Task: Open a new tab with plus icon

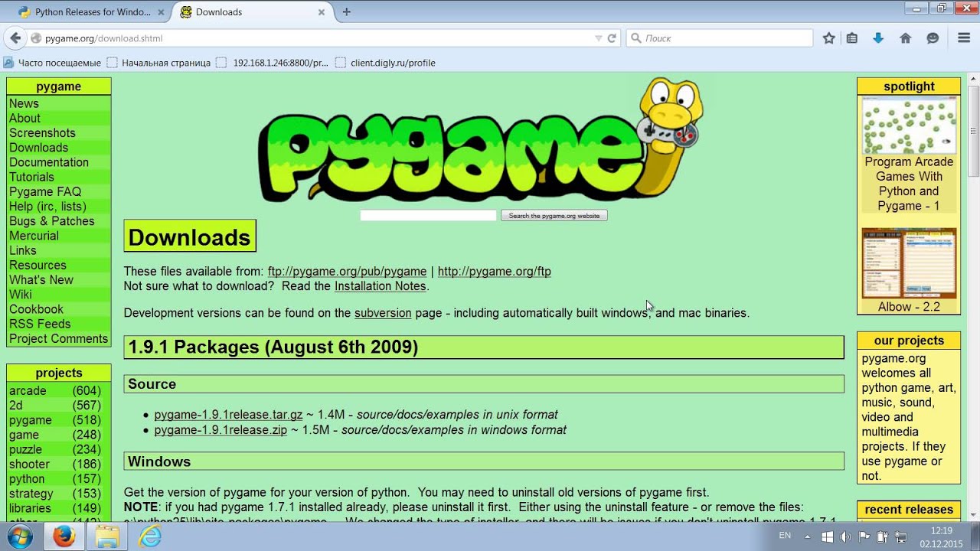Action: [347, 11]
